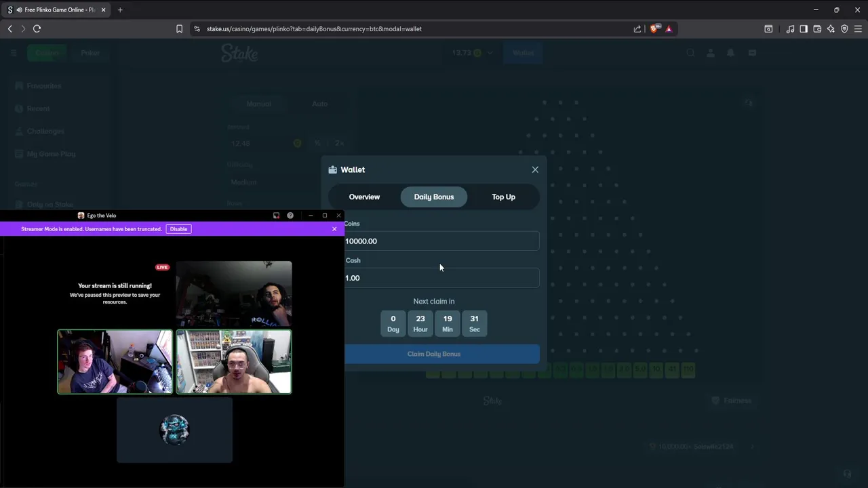Viewport: 868px width, 488px height.
Task: Click the 31 Sec countdown box
Action: [475, 323]
